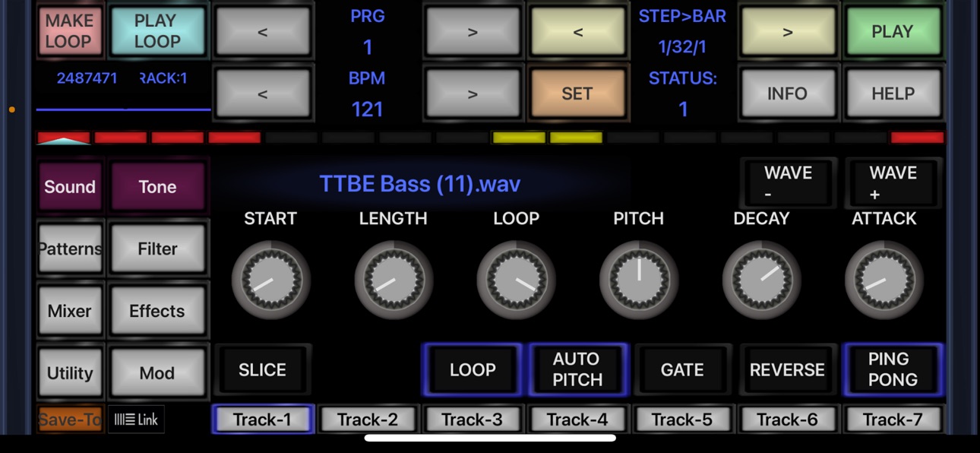
Task: Open Ableton Link settings
Action: [137, 420]
